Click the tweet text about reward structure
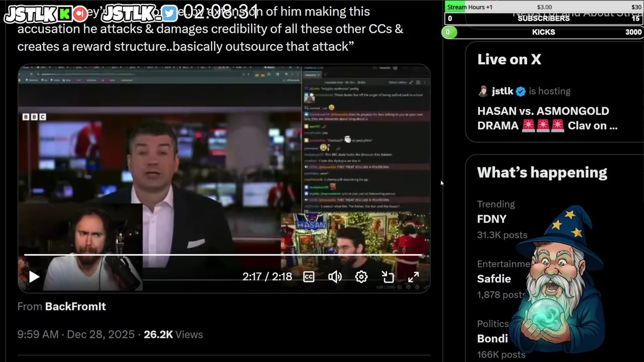The height and width of the screenshot is (362, 644). point(186,46)
